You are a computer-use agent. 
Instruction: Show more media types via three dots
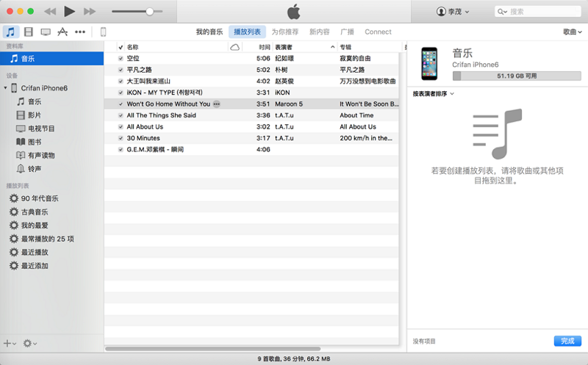pos(80,32)
